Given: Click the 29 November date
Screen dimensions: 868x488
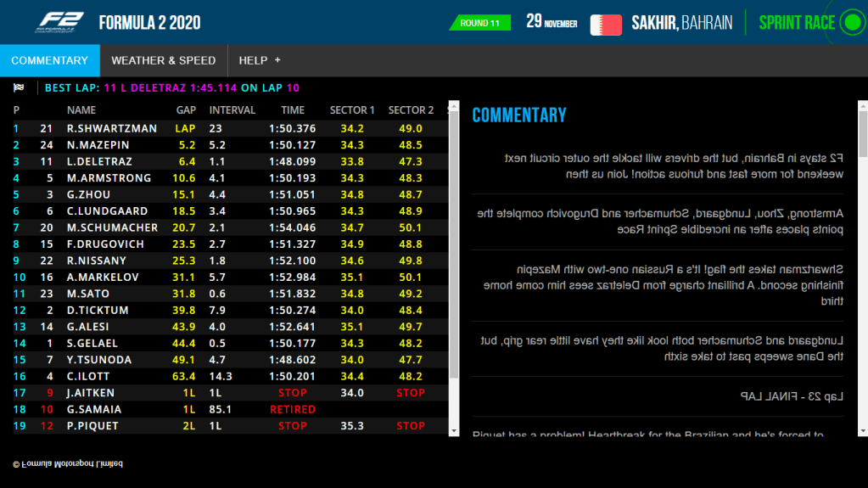Looking at the screenshot, I should tap(552, 22).
